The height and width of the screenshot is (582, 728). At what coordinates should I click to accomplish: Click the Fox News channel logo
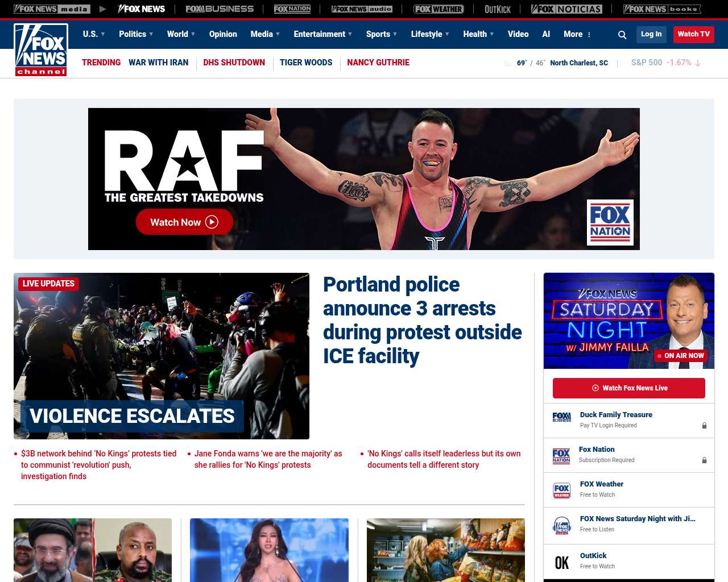click(x=41, y=50)
